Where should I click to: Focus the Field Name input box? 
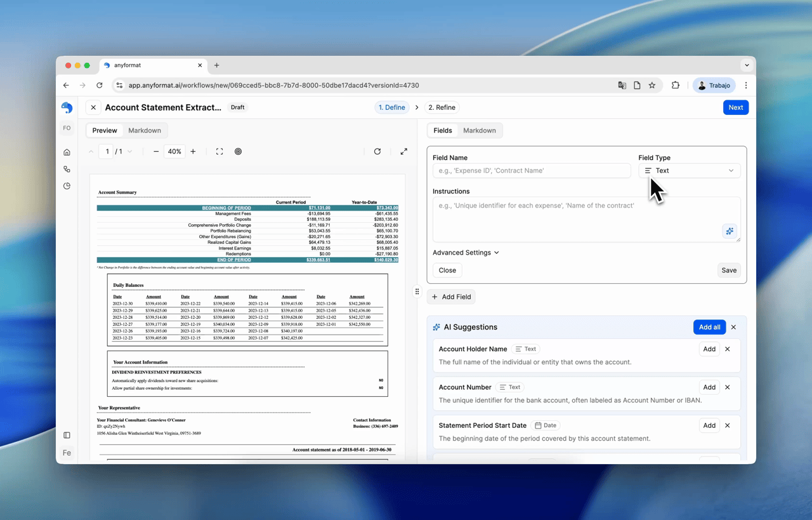tap(532, 171)
